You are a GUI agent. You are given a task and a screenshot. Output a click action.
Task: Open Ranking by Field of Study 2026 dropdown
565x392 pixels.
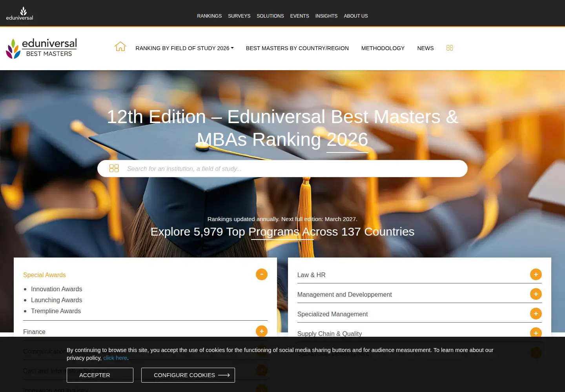coord(184,48)
